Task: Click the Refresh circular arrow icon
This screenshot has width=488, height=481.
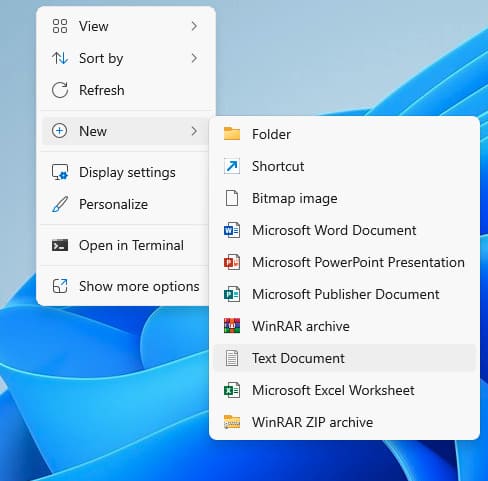Action: click(60, 90)
